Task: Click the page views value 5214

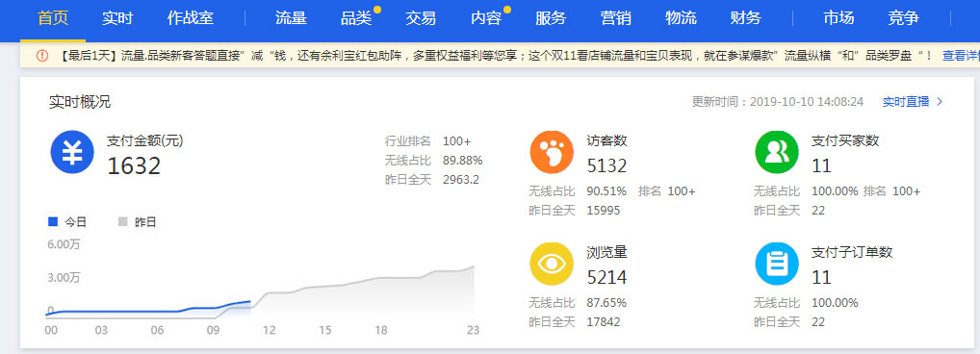Action: (606, 277)
